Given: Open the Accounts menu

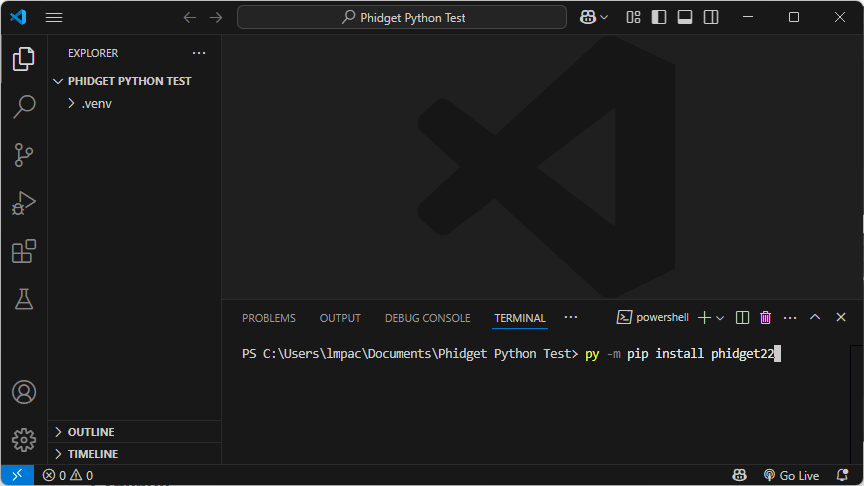Looking at the screenshot, I should pyautogui.click(x=24, y=392).
